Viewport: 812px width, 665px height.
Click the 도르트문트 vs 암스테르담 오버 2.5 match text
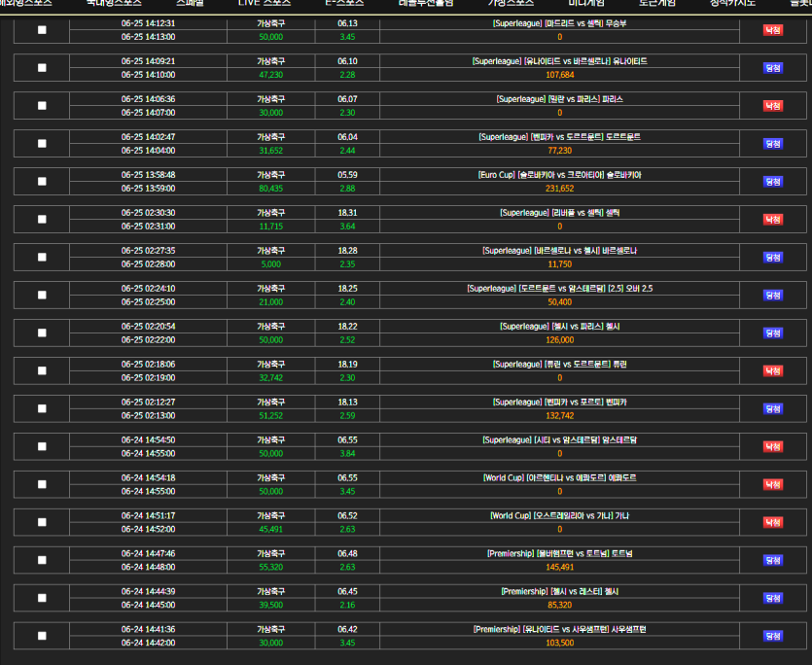pos(559,288)
